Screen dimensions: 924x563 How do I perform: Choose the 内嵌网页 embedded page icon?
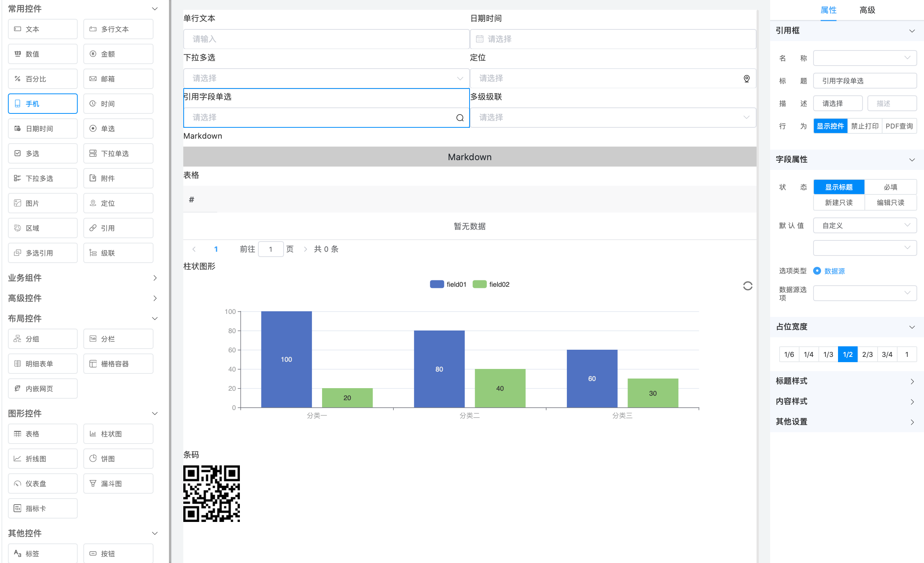(17, 389)
